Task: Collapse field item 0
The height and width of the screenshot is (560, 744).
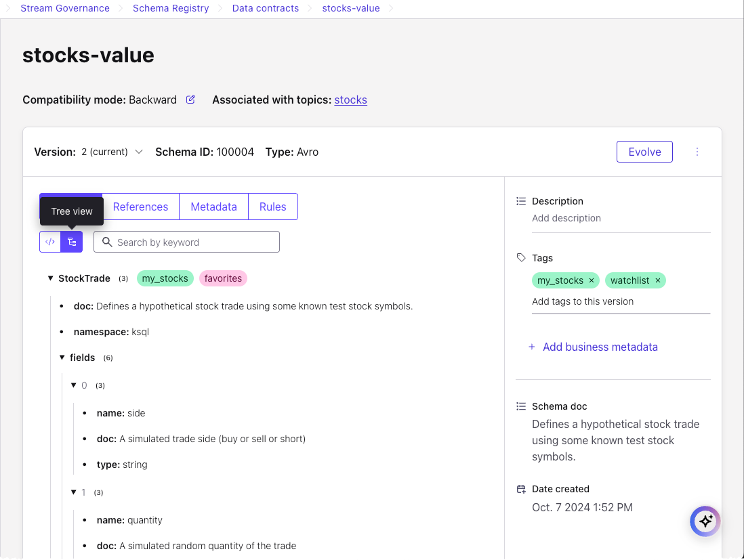Action: tap(74, 385)
